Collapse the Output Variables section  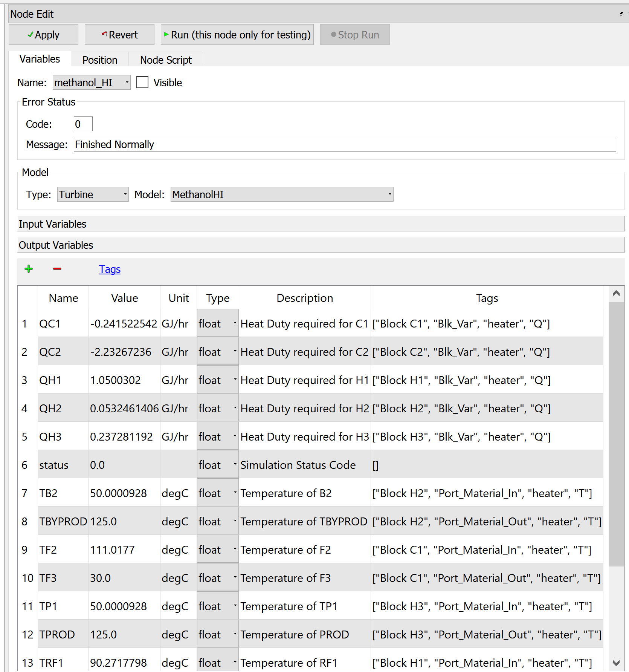click(321, 245)
